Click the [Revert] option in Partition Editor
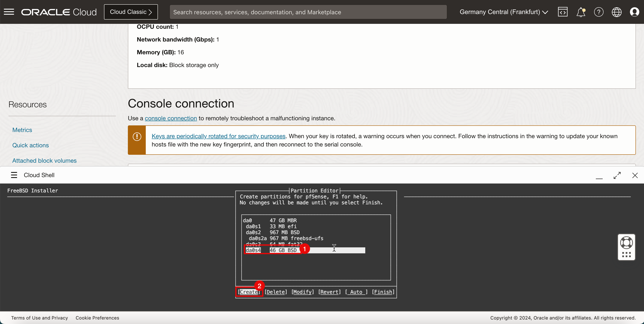Screen dimensions: 644x324 [x=329, y=292]
